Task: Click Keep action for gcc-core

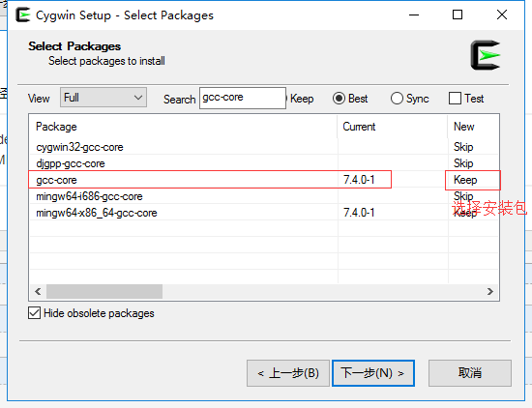Action: tap(465, 180)
